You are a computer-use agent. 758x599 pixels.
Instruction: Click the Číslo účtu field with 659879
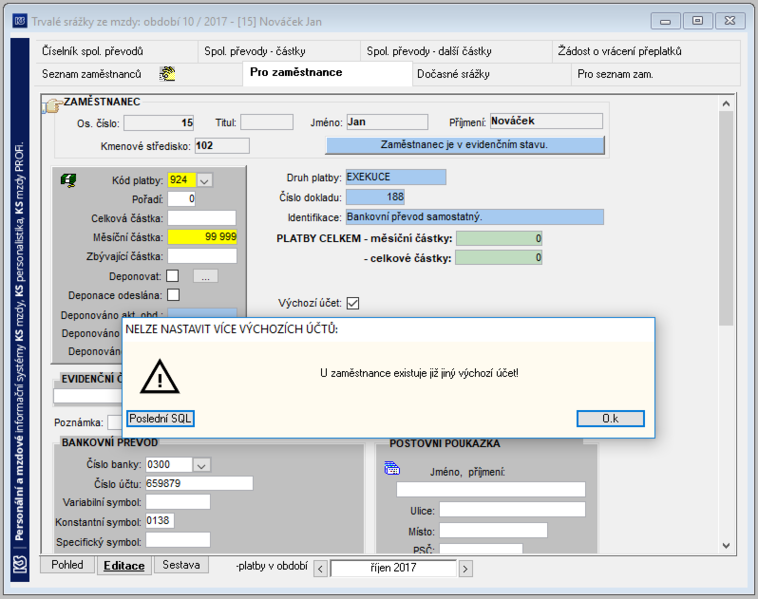[199, 483]
